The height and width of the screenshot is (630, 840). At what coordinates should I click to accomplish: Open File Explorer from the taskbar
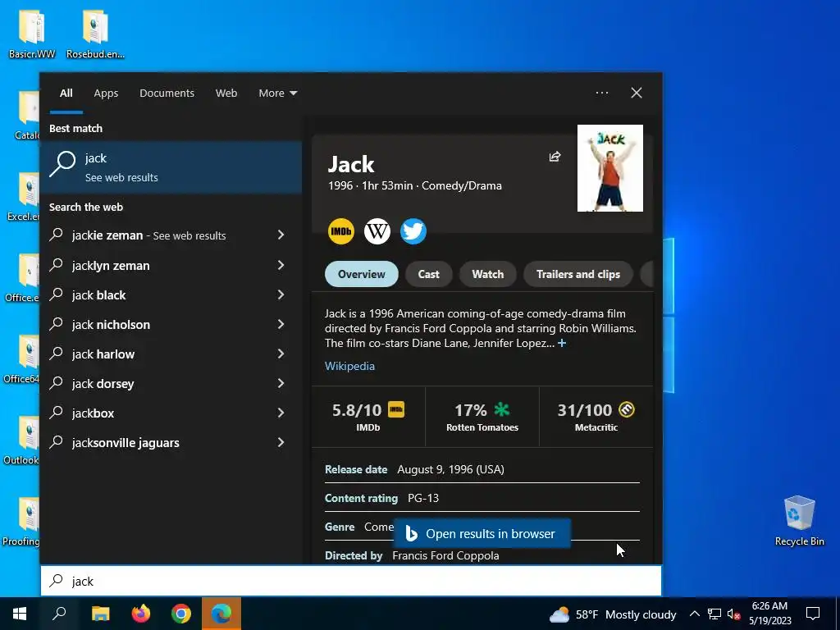[100, 614]
